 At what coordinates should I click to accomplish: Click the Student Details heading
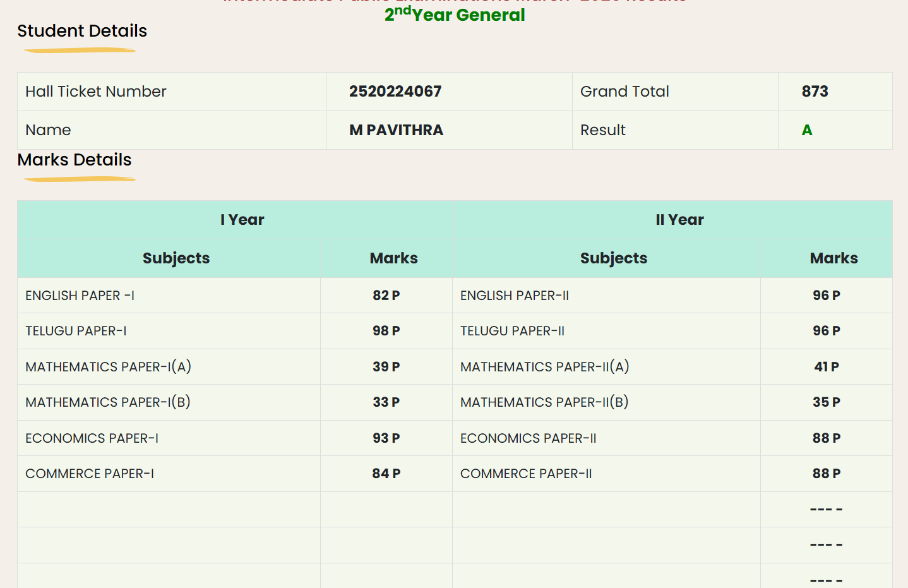point(82,31)
